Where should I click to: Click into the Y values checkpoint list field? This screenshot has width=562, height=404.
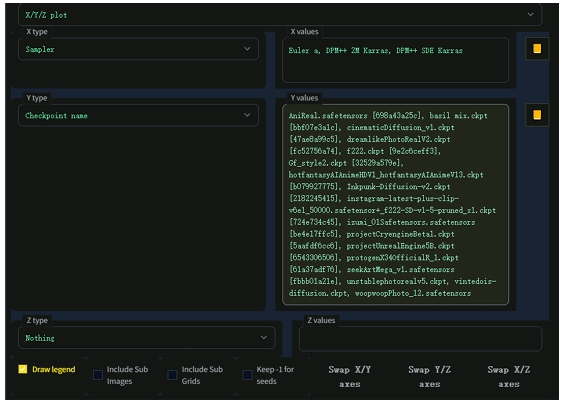pos(395,205)
